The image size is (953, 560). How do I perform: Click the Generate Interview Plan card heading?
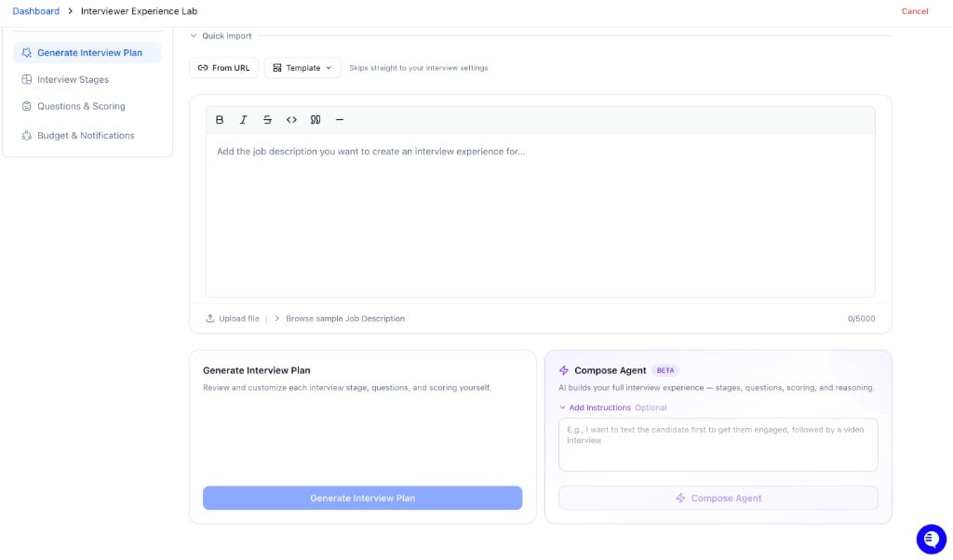[257, 370]
